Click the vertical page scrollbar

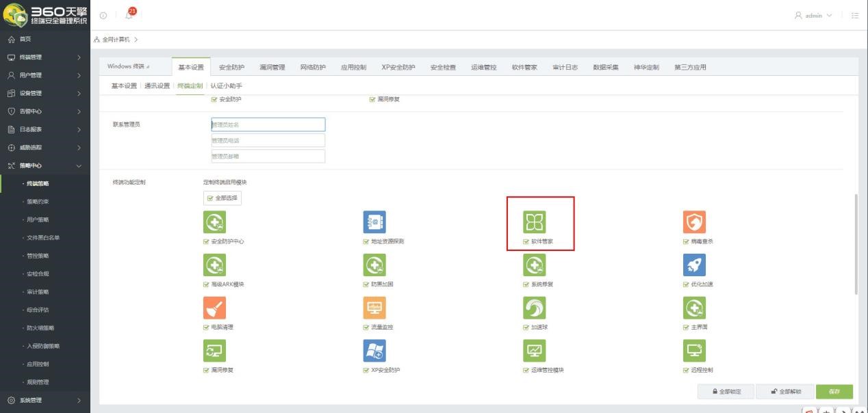(x=855, y=245)
